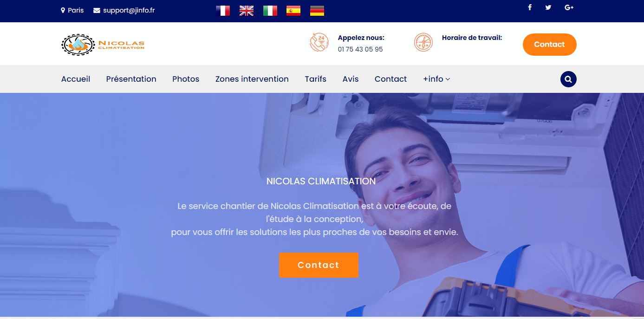Click the orange Contact button in header
Image resolution: width=644 pixels, height=319 pixels.
tap(550, 45)
